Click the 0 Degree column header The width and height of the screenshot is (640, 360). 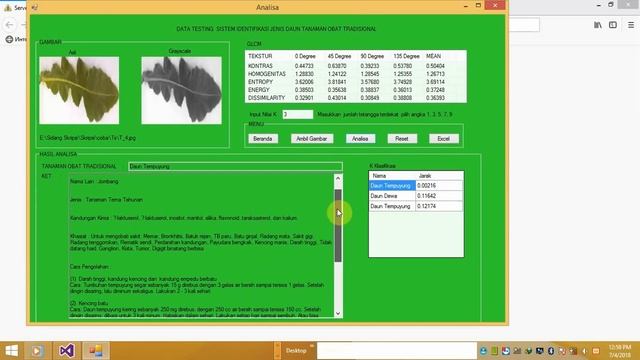[x=305, y=56]
